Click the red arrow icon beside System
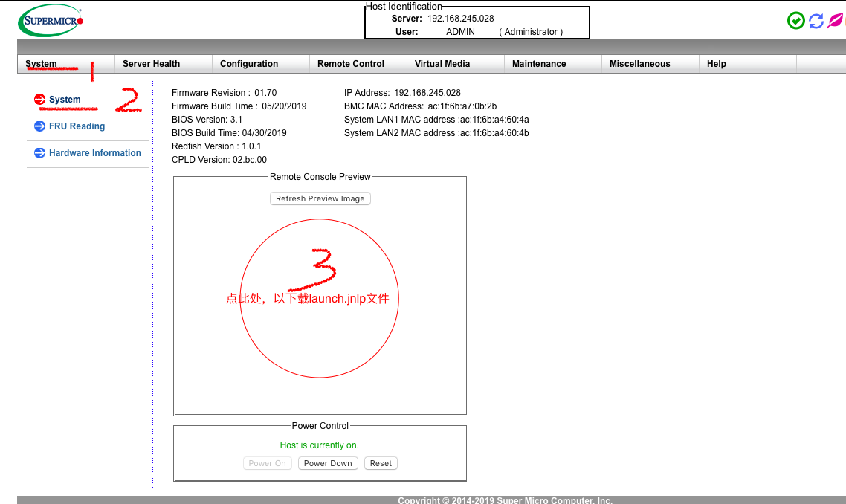The height and width of the screenshot is (504, 846). point(39,99)
